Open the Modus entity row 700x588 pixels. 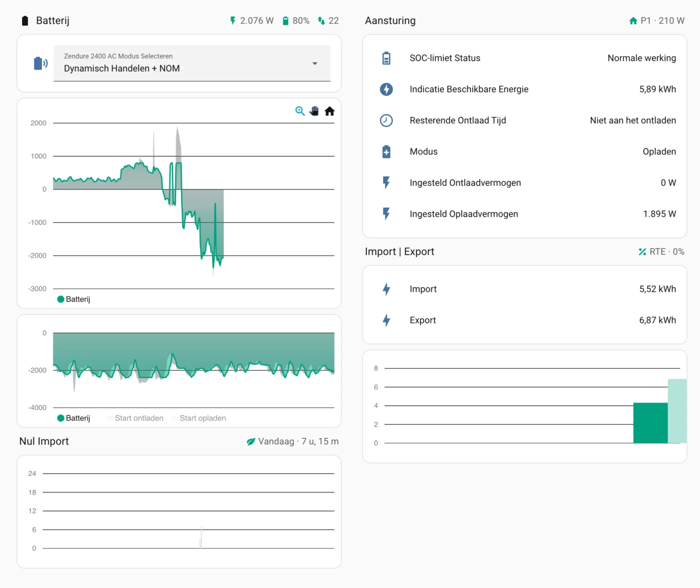[x=525, y=151]
